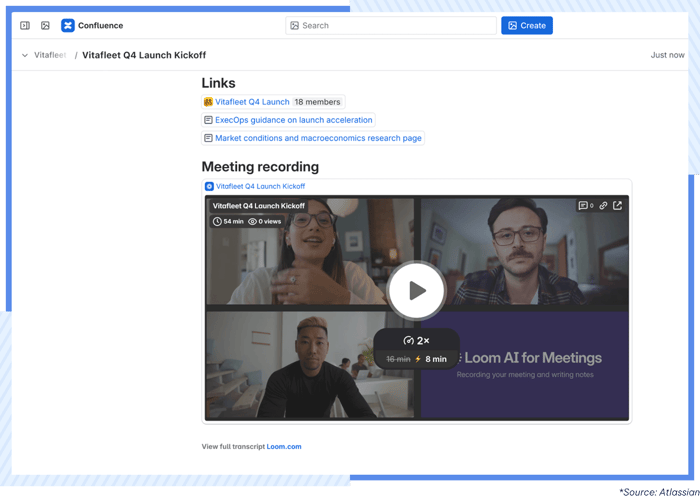The image size is (700, 498).
Task: Open the video comments icon
Action: click(583, 205)
